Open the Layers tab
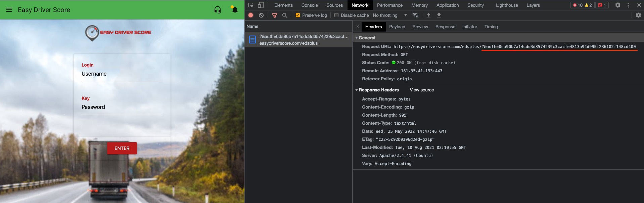This screenshot has width=644, height=203. (x=533, y=5)
